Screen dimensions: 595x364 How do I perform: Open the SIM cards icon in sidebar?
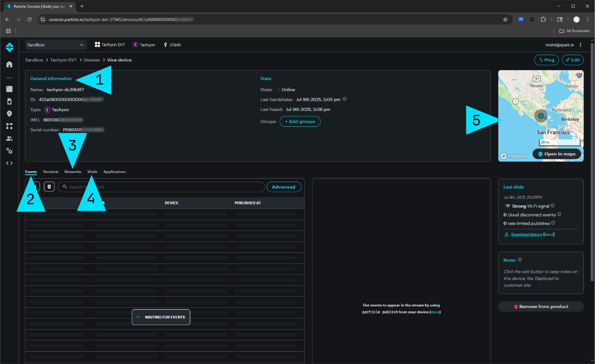coord(9,101)
